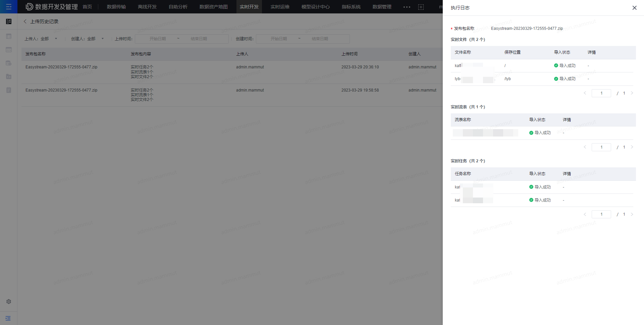The image size is (644, 325).
Task: Click the 上传时间 end date field
Action: pyautogui.click(x=199, y=39)
